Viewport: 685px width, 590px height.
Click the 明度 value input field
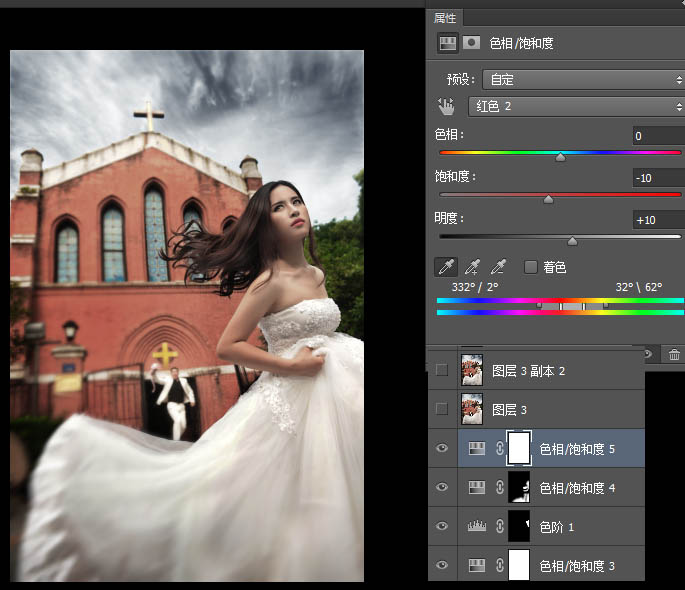657,219
